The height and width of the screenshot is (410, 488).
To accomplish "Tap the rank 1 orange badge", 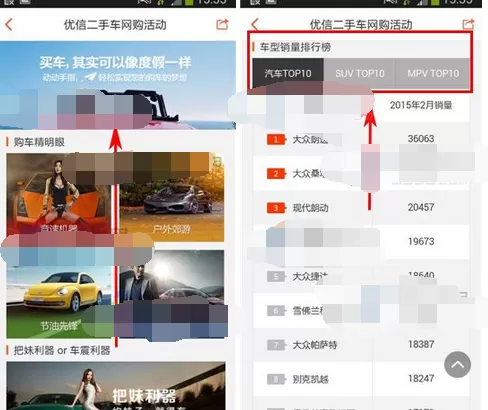I will (x=276, y=139).
